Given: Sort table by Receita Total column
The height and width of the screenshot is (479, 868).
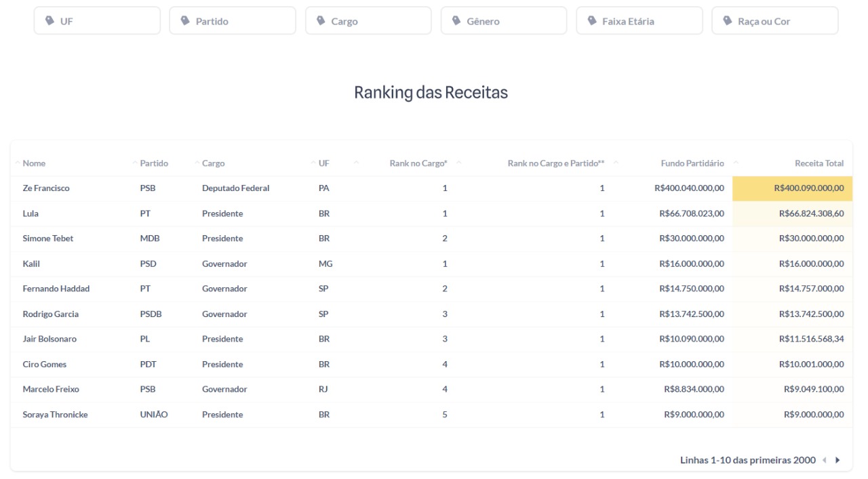Looking at the screenshot, I should pos(819,163).
